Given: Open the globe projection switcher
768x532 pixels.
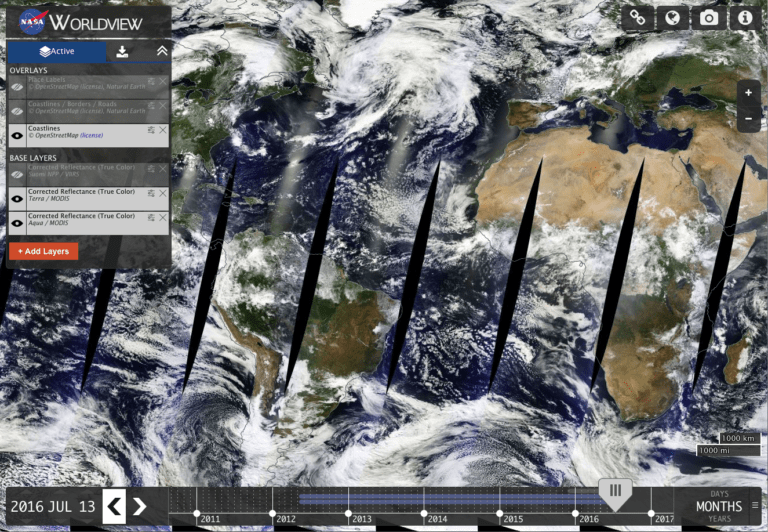Looking at the screenshot, I should [673, 18].
